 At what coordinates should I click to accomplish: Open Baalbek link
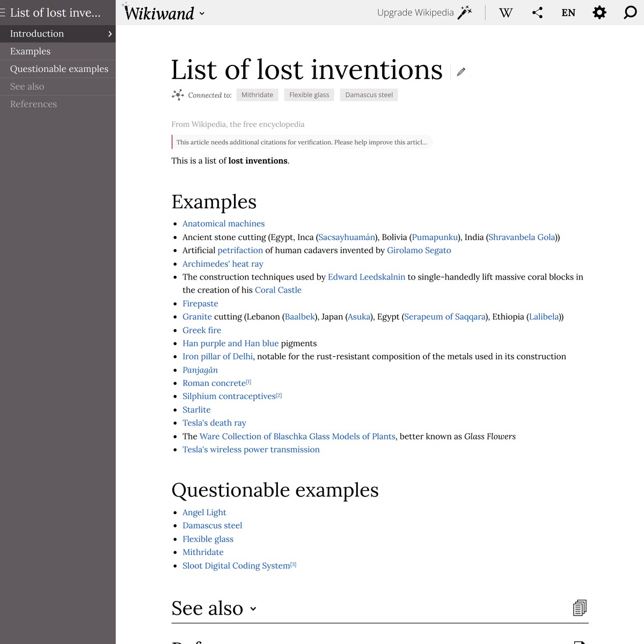click(x=299, y=317)
